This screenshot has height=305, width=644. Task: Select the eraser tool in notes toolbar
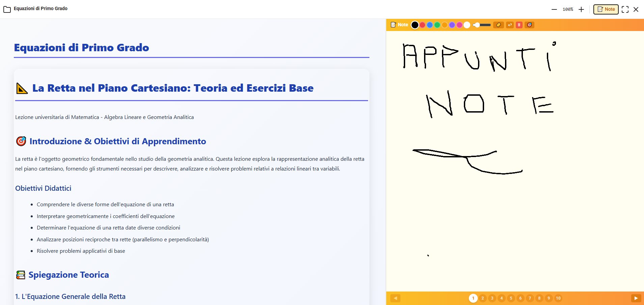(x=498, y=25)
